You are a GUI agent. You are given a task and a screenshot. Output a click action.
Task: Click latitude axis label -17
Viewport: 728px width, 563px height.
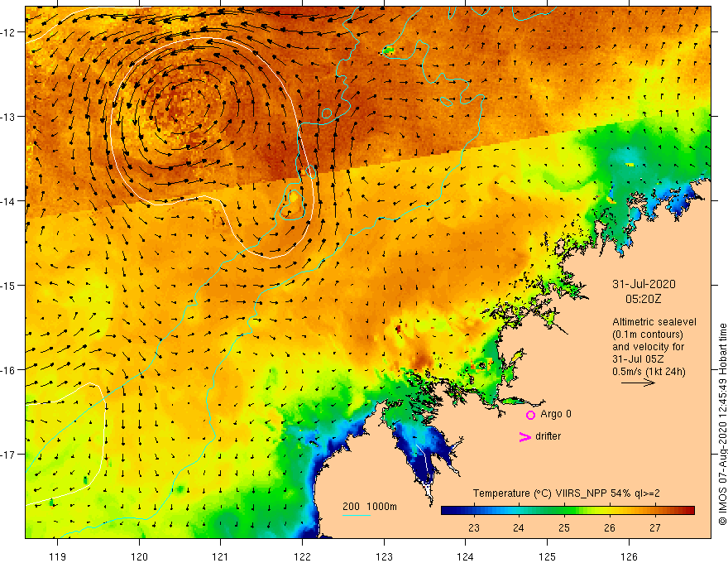8,455
